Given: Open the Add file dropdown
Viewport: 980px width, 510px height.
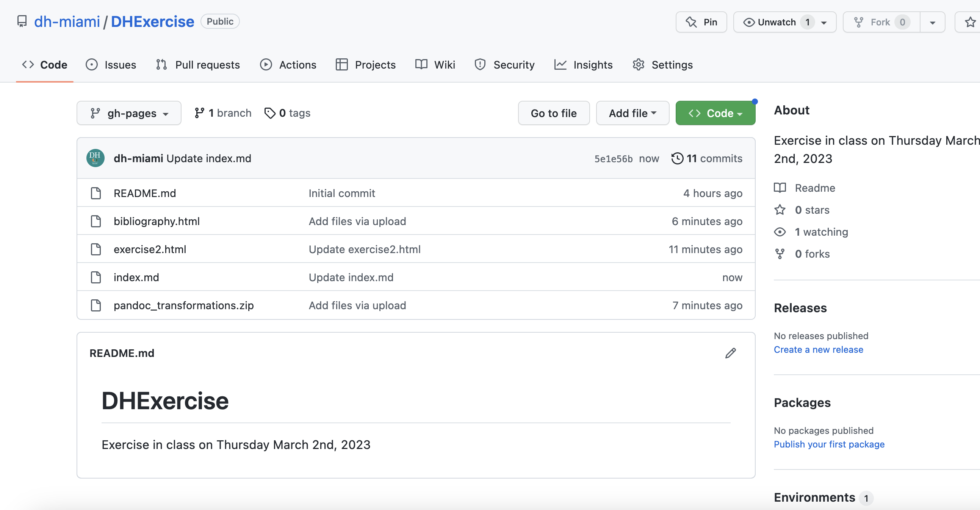Looking at the screenshot, I should (x=632, y=113).
